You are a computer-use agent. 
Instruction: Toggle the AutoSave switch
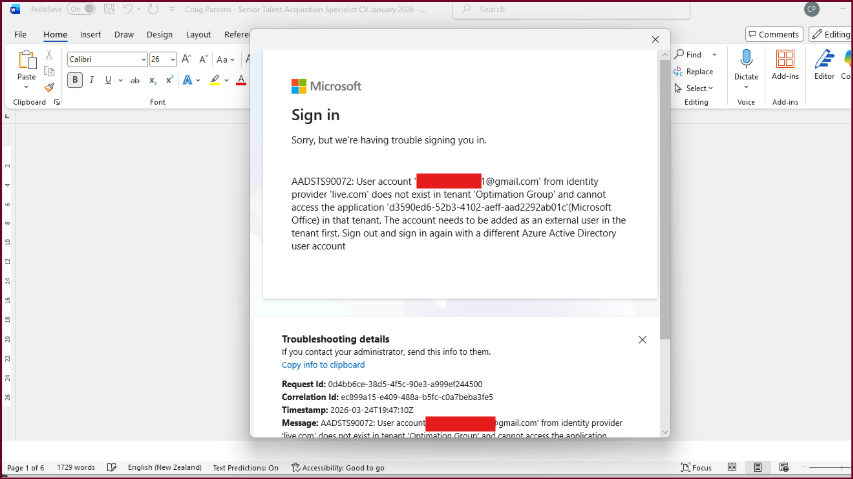point(82,9)
